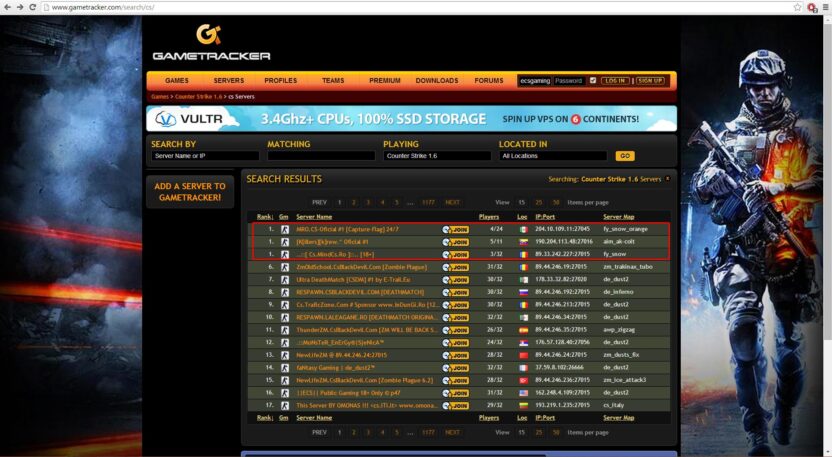Click game icon in rank 8 row
The height and width of the screenshot is (457, 832).
[x=284, y=292]
